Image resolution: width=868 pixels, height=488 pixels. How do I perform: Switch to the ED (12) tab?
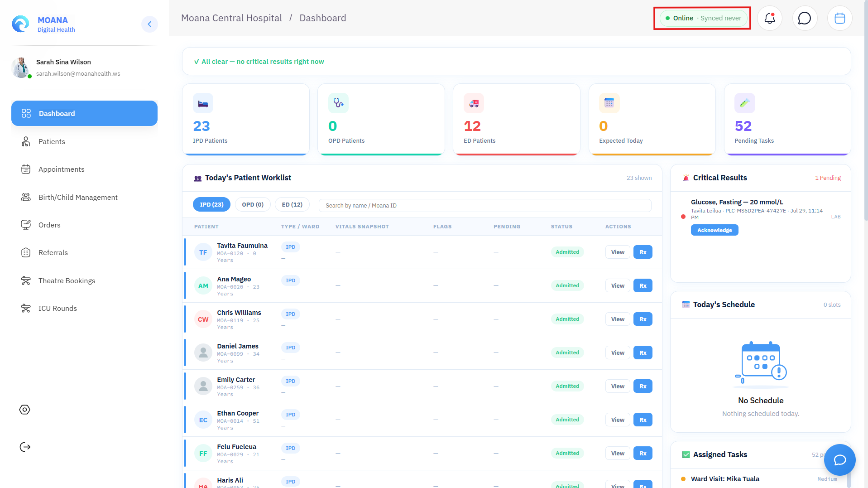[x=292, y=205]
